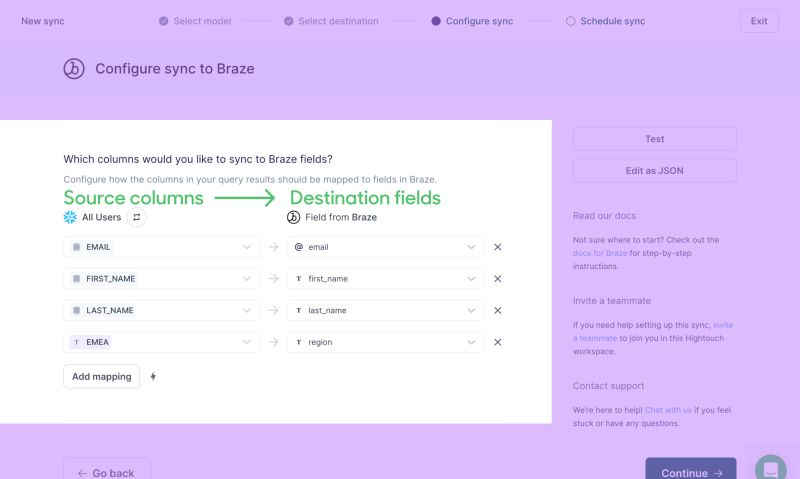
Task: Click Continue to proceed
Action: (x=691, y=470)
